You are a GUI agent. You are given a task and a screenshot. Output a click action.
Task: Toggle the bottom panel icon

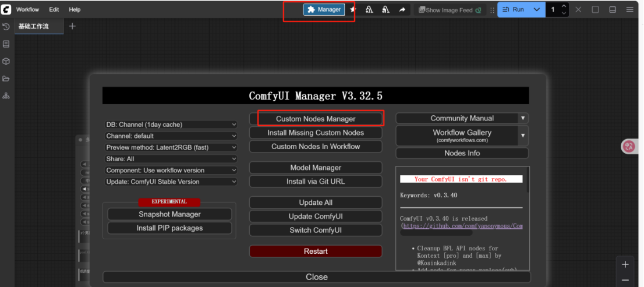point(613,9)
